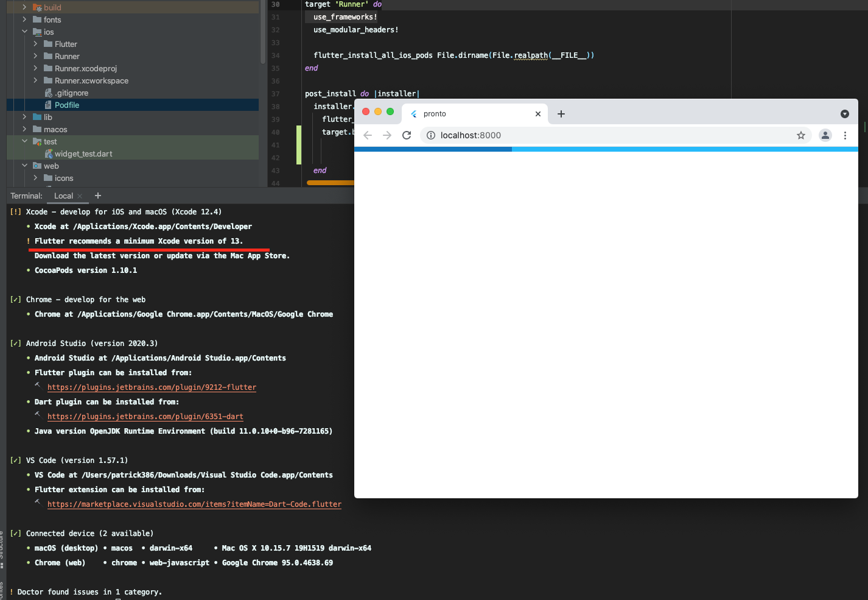
Task: Go back in Chrome
Action: [368, 135]
